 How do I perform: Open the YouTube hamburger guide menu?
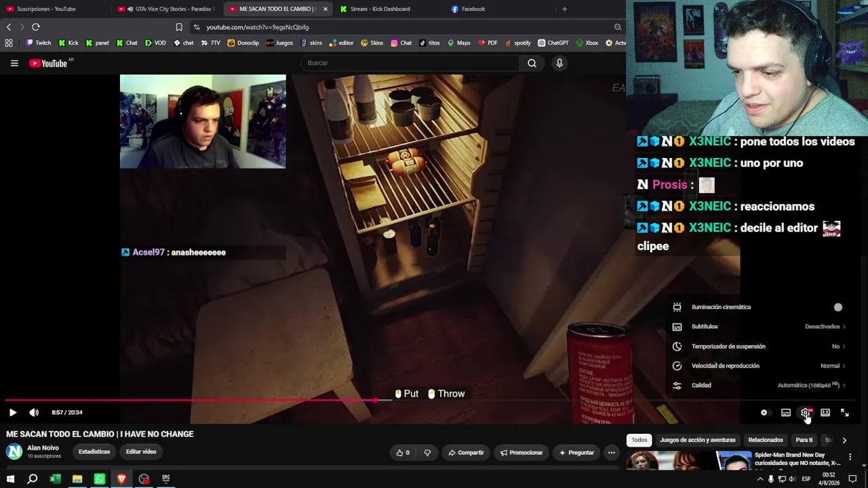pyautogui.click(x=14, y=63)
